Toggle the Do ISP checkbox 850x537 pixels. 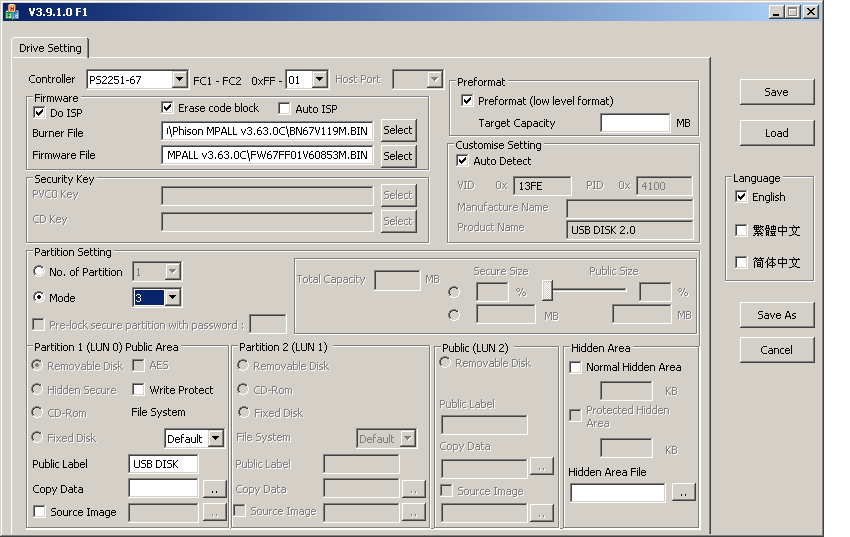39,112
